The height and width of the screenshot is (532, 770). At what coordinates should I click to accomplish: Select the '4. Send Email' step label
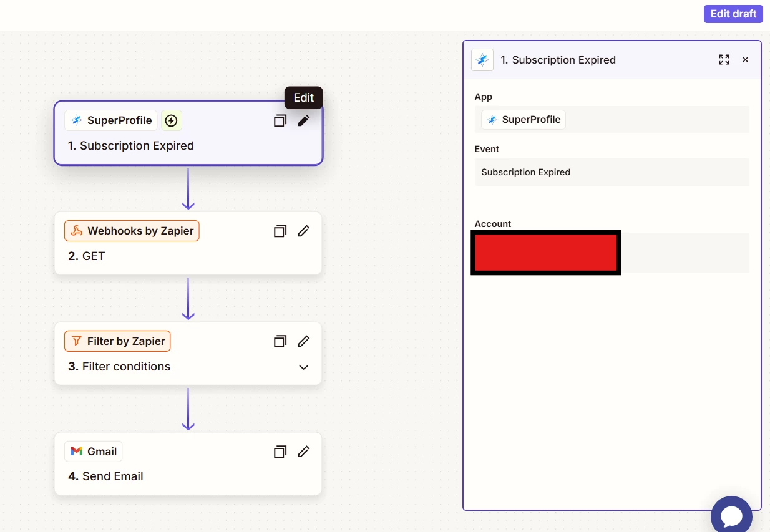click(x=105, y=476)
